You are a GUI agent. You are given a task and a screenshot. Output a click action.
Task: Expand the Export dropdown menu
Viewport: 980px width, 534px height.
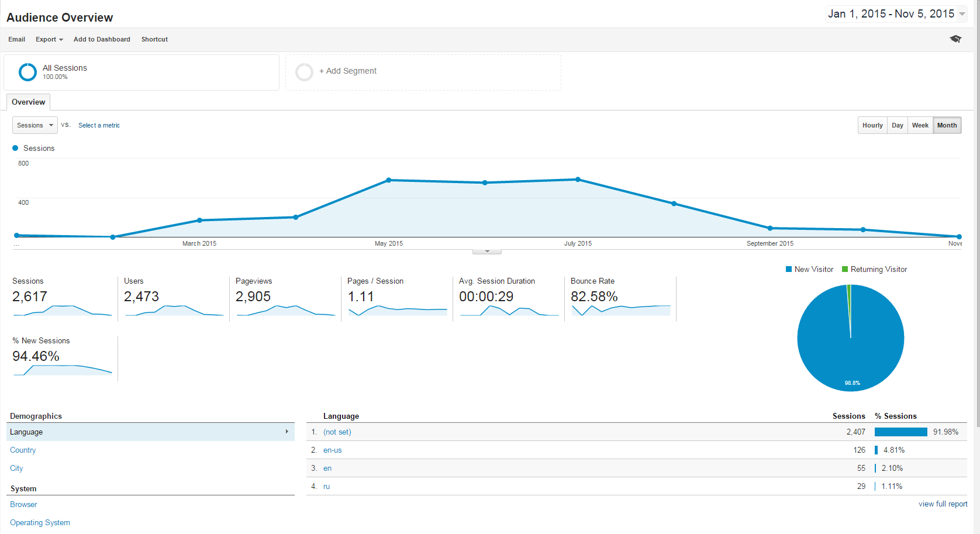(49, 39)
